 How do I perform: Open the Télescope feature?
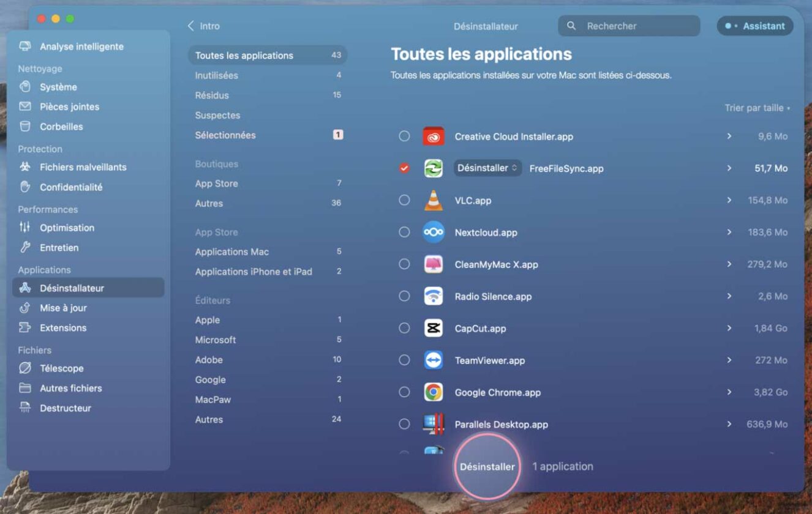pyautogui.click(x=60, y=368)
